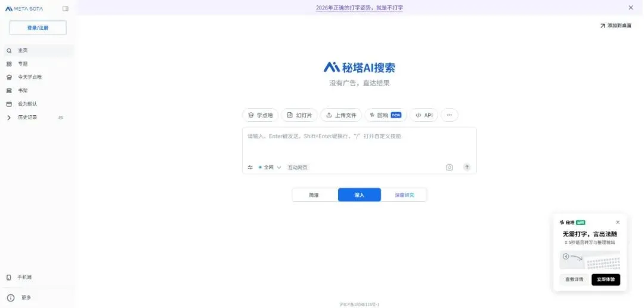Click the 没有广告，直达结果 tagline

pyautogui.click(x=360, y=83)
